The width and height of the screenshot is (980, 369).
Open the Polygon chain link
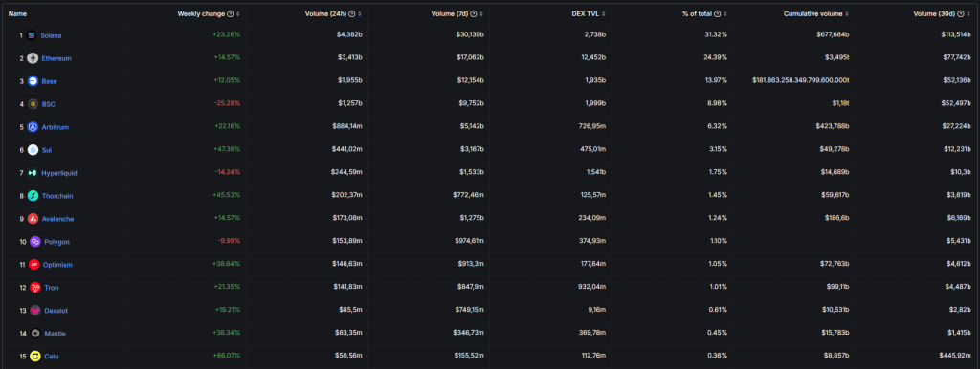(x=56, y=242)
